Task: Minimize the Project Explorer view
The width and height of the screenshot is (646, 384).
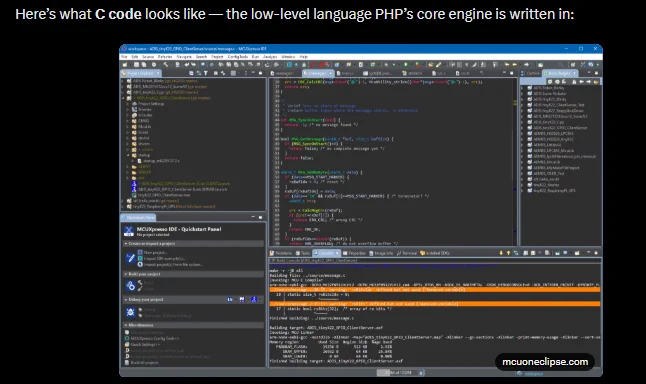Action: pos(253,73)
